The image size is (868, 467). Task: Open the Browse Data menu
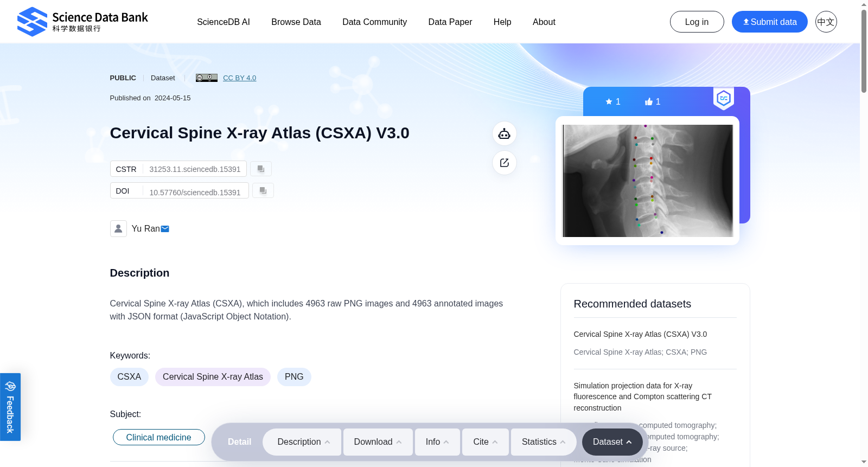coord(296,22)
